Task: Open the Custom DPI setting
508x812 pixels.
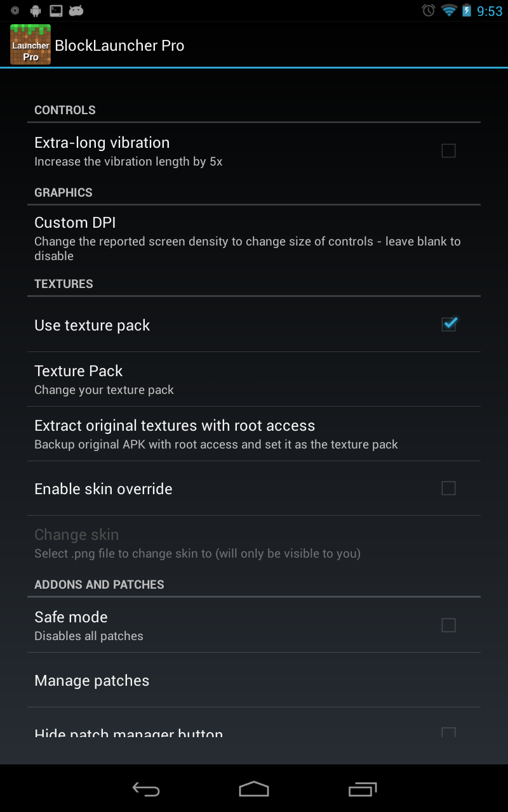Action: (x=254, y=238)
